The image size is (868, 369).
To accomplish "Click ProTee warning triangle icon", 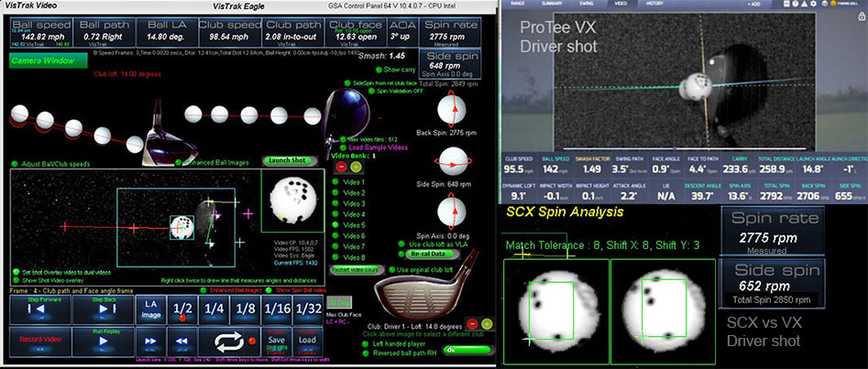I will tap(805, 4).
